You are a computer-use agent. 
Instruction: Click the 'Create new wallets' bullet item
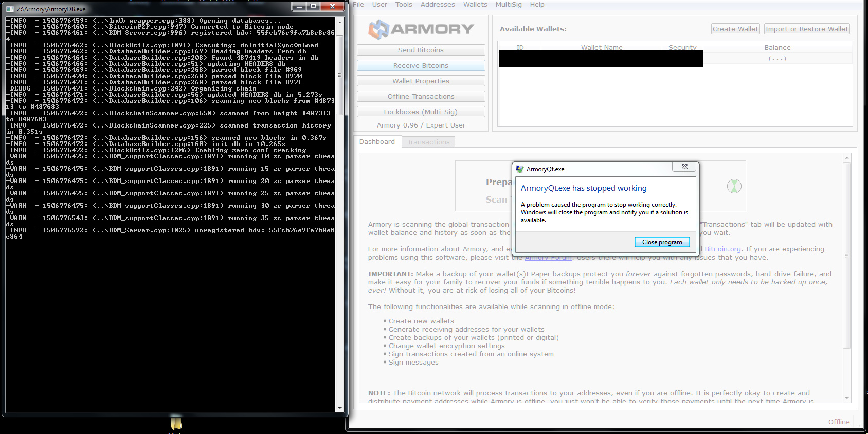(x=421, y=321)
